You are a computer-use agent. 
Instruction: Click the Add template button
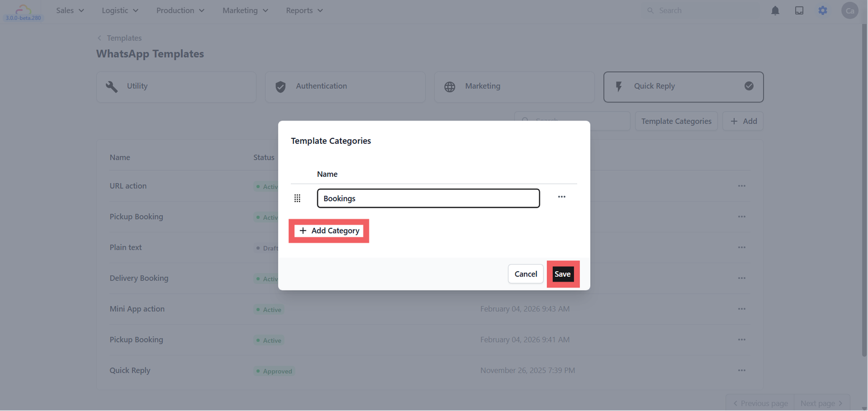tap(743, 121)
